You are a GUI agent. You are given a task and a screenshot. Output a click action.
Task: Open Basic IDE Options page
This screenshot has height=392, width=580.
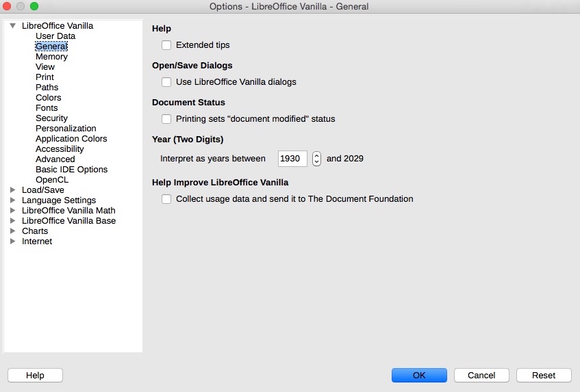pos(71,170)
